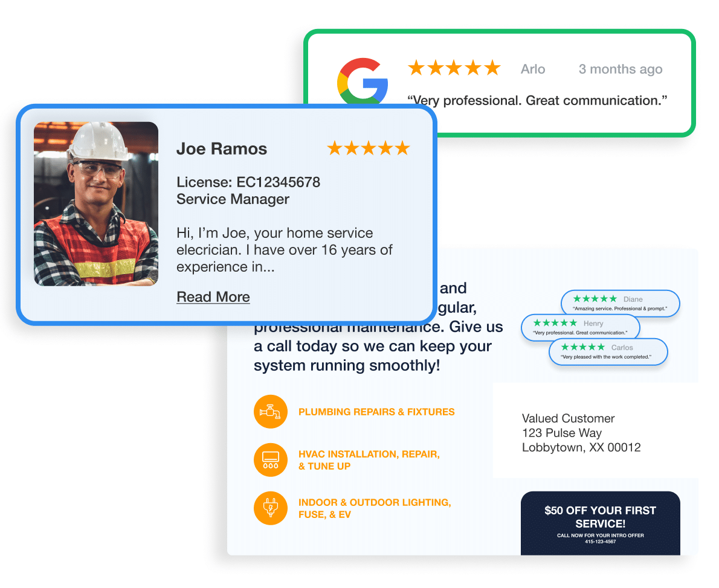
Task: Click Arlo's five-star Google rating
Action: coord(454,68)
